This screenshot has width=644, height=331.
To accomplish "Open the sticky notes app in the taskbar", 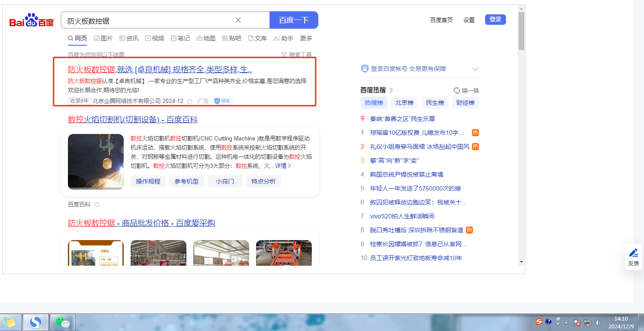I will pos(10,322).
